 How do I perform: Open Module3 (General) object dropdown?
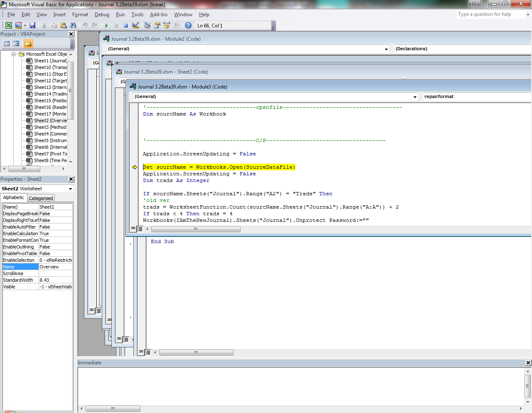pyautogui.click(x=415, y=97)
